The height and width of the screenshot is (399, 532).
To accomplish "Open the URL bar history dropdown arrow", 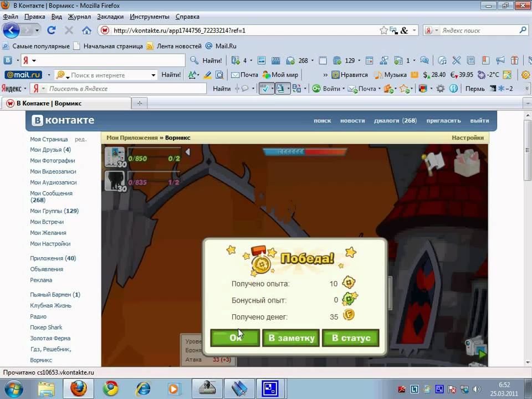I will 414,30.
